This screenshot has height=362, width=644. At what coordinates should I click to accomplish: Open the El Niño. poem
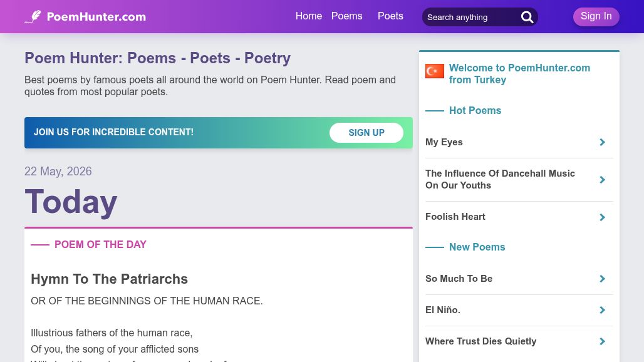click(443, 310)
